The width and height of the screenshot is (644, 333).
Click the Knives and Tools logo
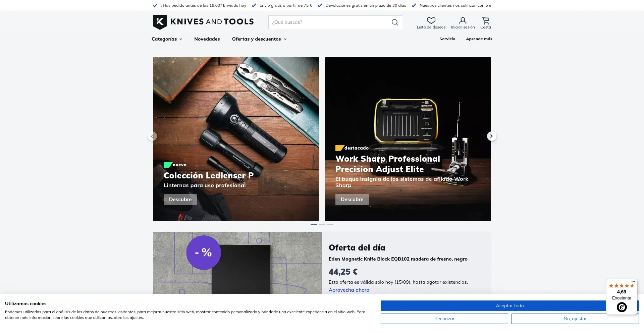[203, 22]
